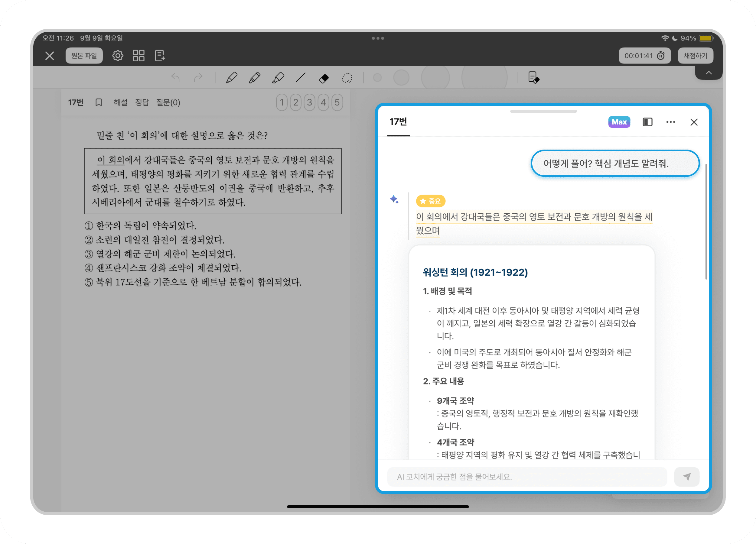
Task: Send the message with paper plane button
Action: tap(687, 477)
